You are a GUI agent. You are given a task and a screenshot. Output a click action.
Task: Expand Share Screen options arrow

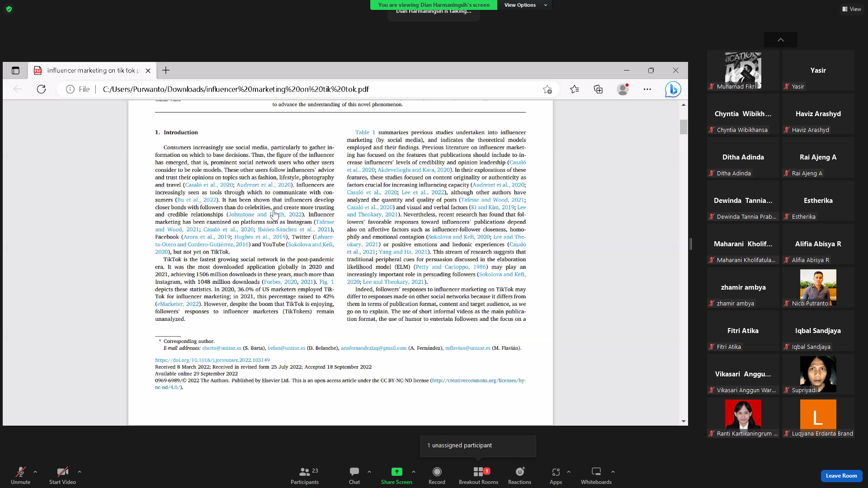(414, 472)
